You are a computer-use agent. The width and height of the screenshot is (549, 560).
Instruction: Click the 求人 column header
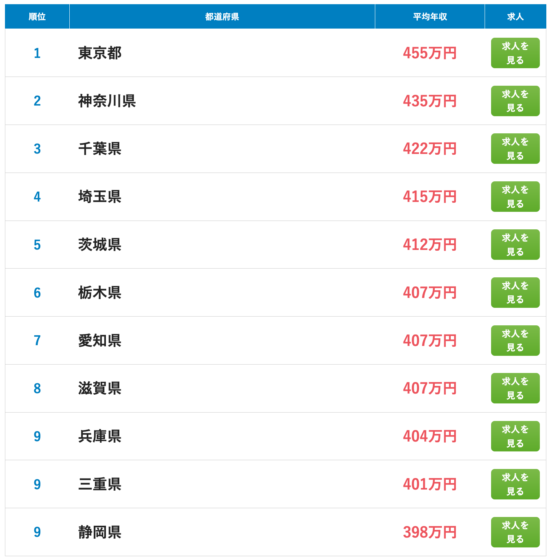tap(515, 16)
